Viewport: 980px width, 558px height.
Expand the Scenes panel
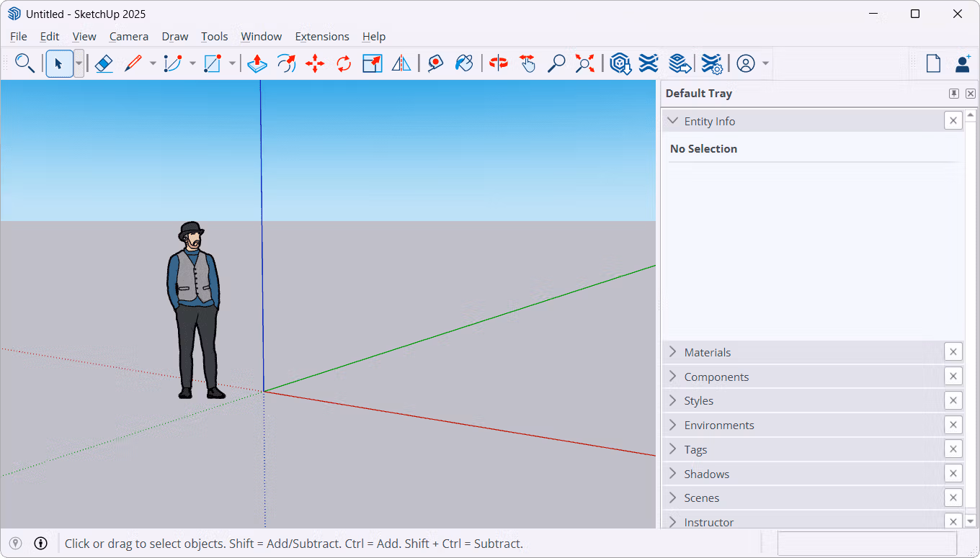click(x=673, y=498)
